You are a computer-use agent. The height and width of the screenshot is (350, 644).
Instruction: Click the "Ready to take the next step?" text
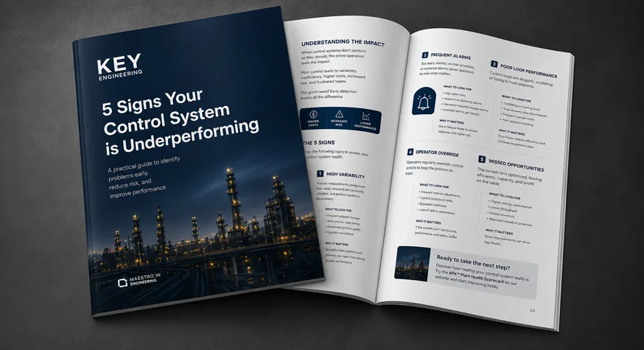(x=473, y=262)
